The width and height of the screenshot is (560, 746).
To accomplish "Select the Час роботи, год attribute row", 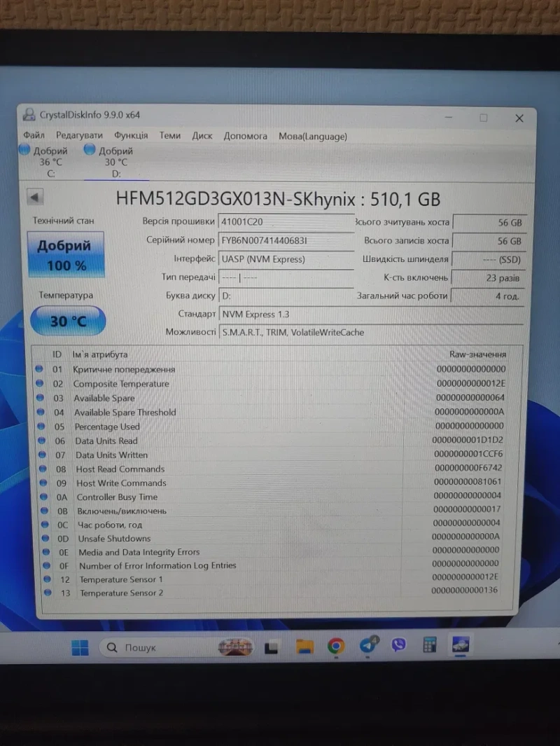I will click(271, 524).
